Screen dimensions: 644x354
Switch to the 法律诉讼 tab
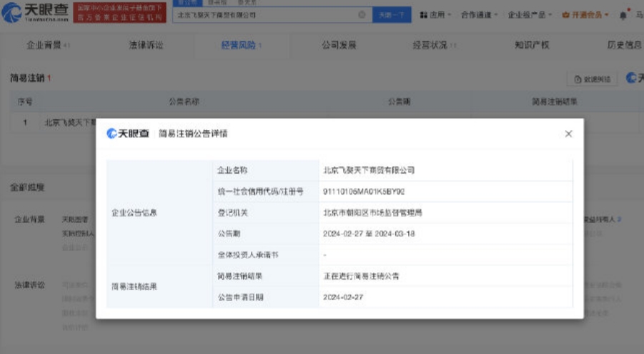(x=146, y=45)
